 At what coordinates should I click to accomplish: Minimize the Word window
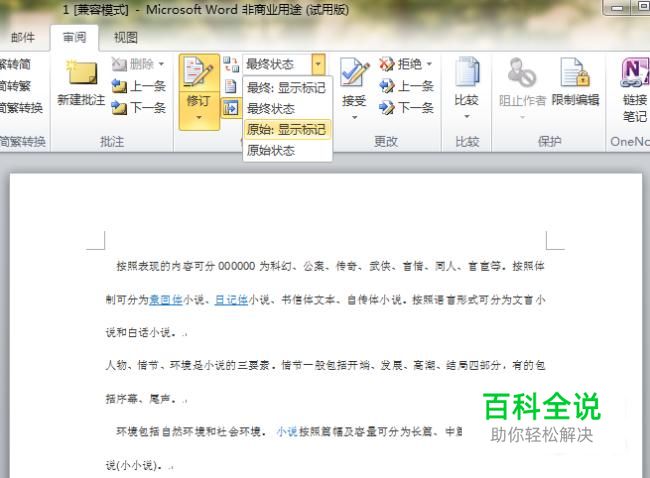(x=616, y=8)
